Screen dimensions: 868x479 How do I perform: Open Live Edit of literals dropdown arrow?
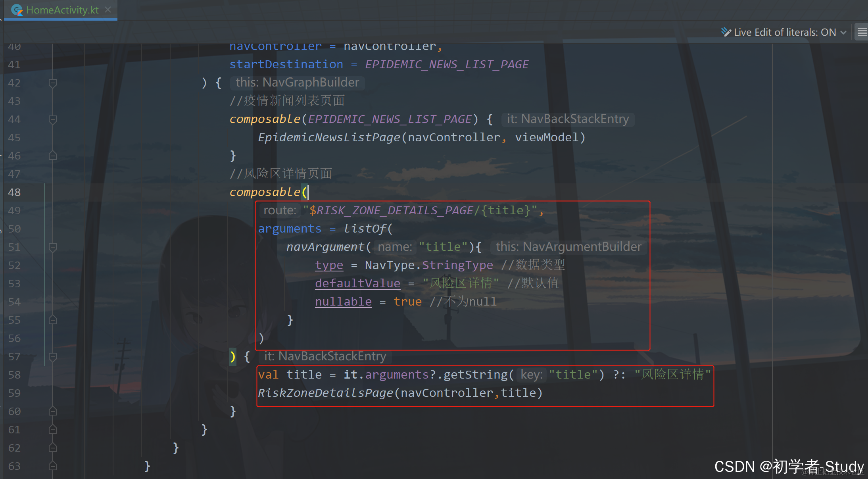coord(843,33)
